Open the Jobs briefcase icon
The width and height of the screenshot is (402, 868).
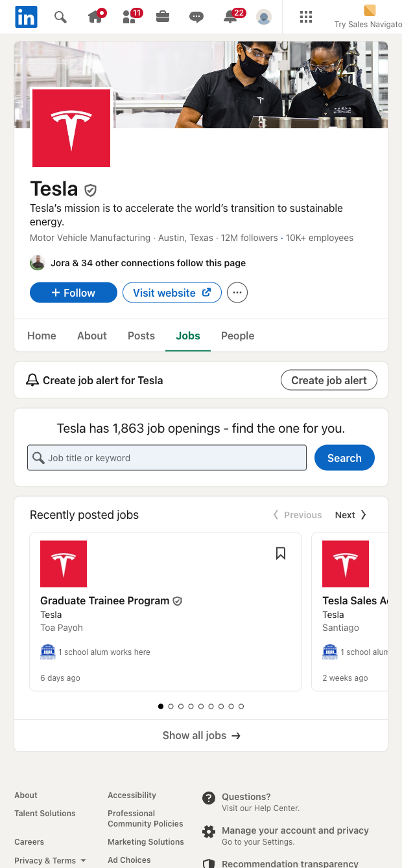(163, 17)
